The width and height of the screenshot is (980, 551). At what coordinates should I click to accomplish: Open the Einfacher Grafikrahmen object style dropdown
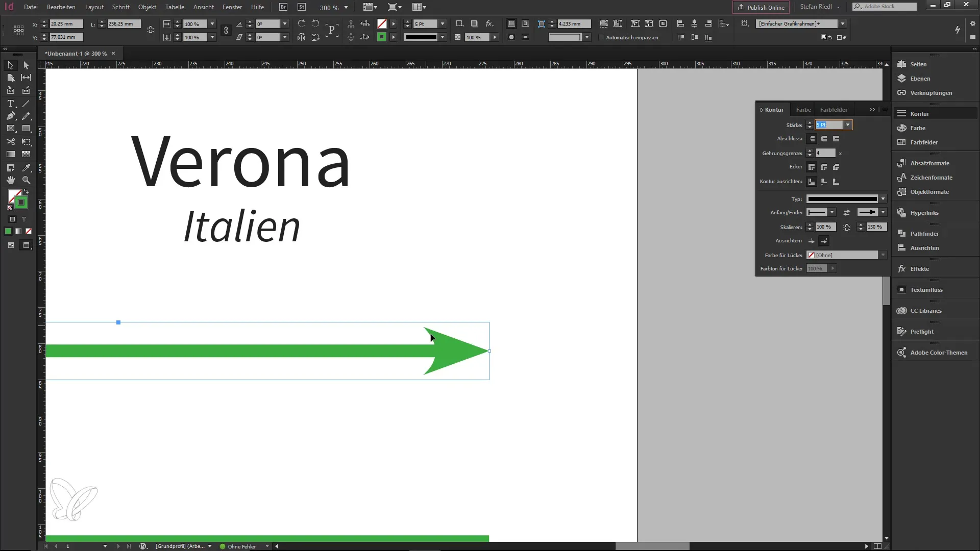843,24
